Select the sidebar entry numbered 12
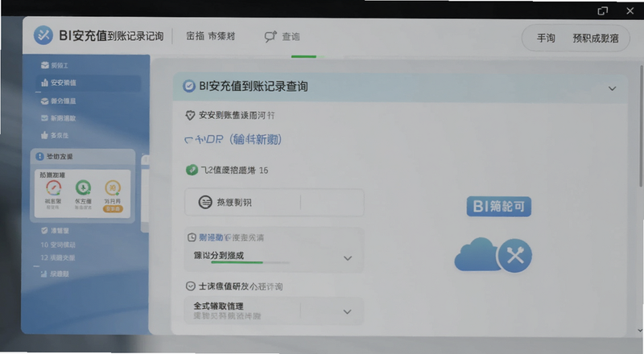This screenshot has width=644, height=354. point(58,258)
